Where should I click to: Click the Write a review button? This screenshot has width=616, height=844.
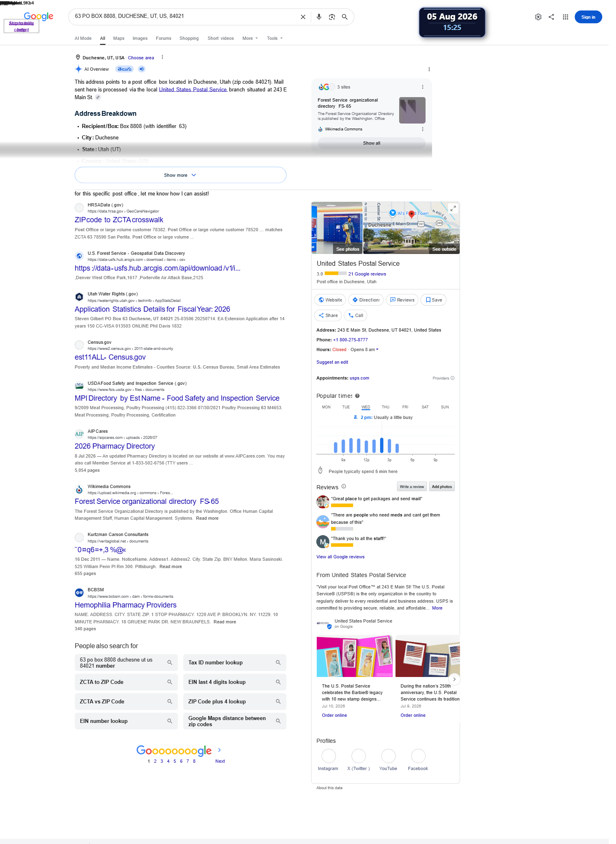[x=412, y=487]
